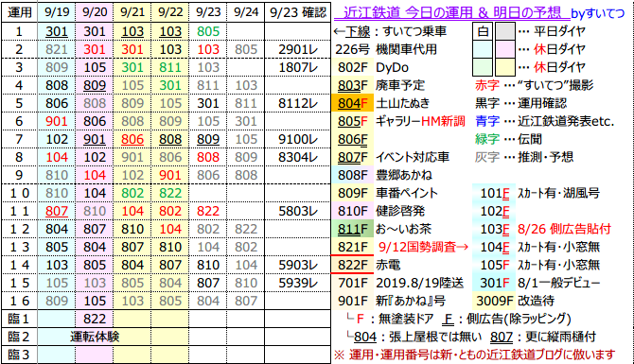The height and width of the screenshot is (364, 634).
Task: Click the 2901レ confirmation cell
Action: point(298,49)
